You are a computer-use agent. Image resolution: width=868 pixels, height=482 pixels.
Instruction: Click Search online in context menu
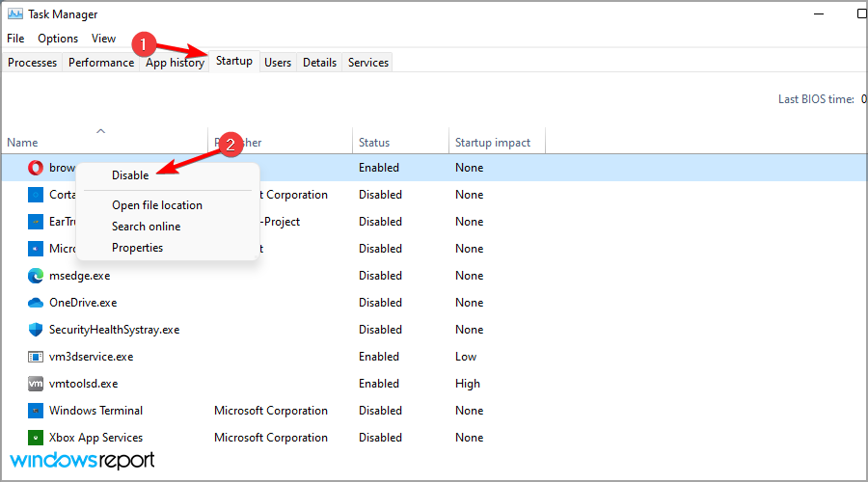pyautogui.click(x=147, y=227)
